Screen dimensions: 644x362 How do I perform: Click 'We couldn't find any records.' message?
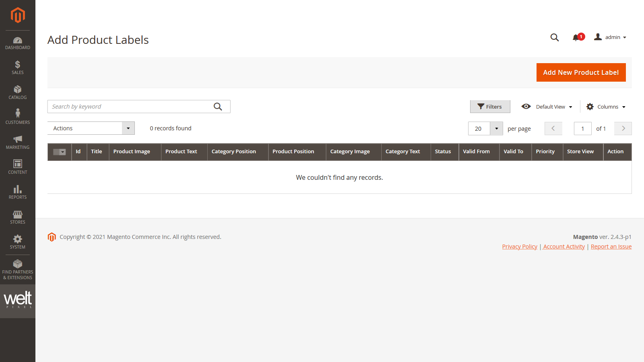[339, 177]
